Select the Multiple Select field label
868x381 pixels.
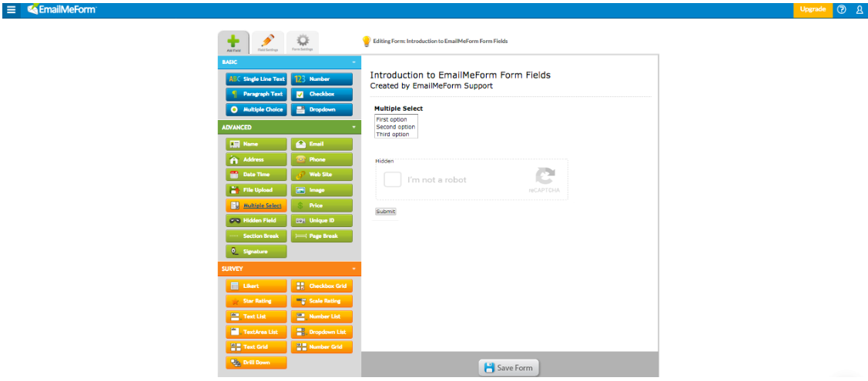coord(399,109)
